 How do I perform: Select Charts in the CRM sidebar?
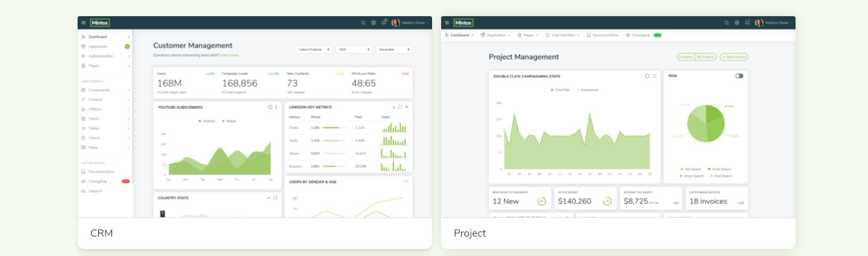(105, 138)
